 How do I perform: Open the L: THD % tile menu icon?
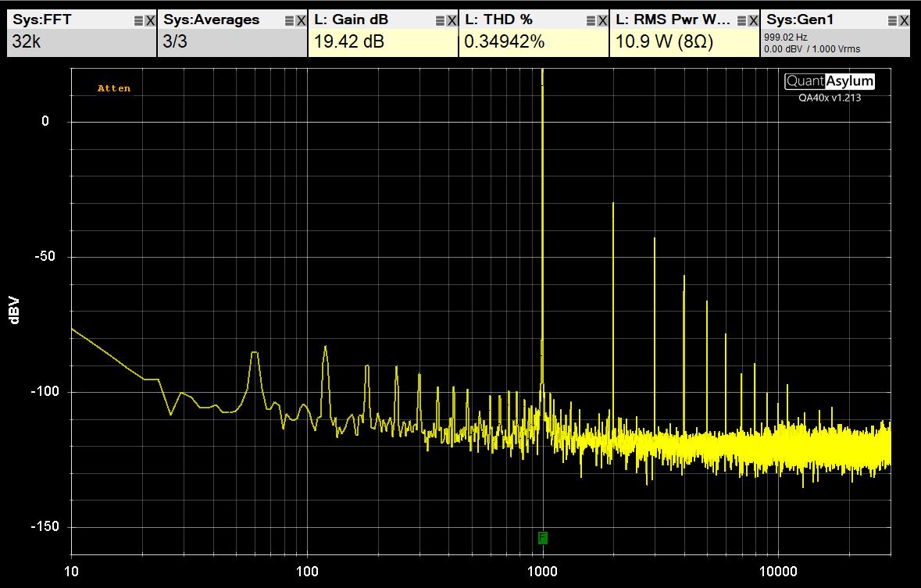tap(591, 20)
